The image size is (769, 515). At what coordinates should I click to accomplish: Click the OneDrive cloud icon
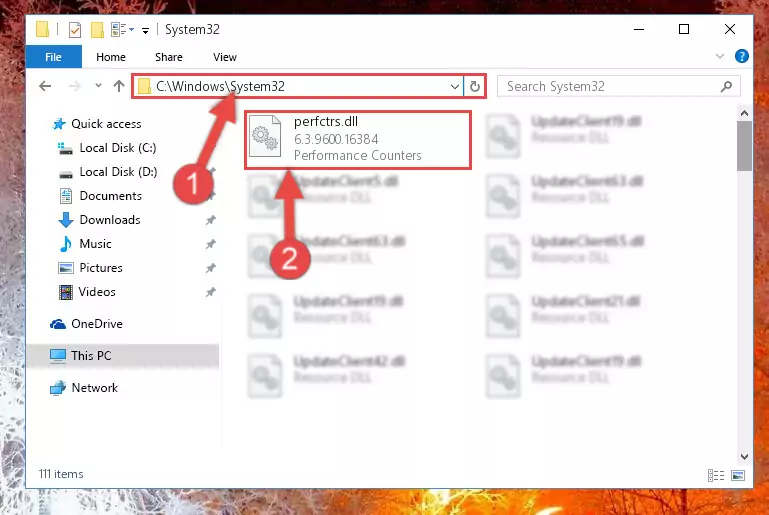point(58,324)
